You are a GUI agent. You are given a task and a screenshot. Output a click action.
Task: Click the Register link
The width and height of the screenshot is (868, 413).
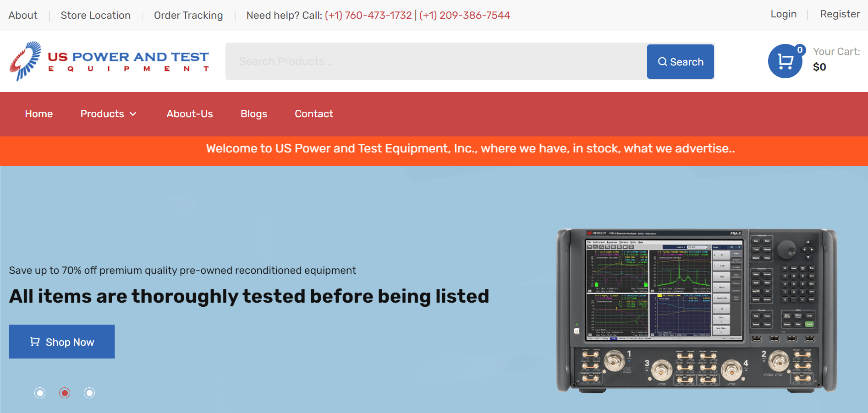[840, 14]
